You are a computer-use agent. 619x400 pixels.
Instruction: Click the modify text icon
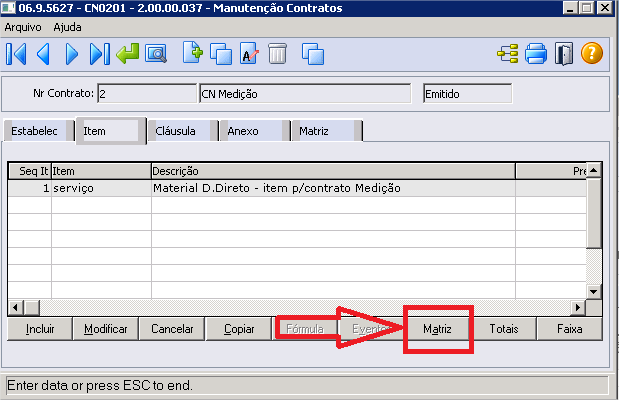[x=249, y=53]
